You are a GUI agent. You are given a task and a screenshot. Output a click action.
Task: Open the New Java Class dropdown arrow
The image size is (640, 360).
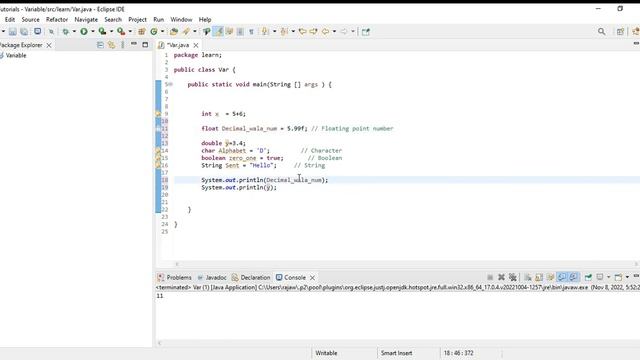[162, 31]
